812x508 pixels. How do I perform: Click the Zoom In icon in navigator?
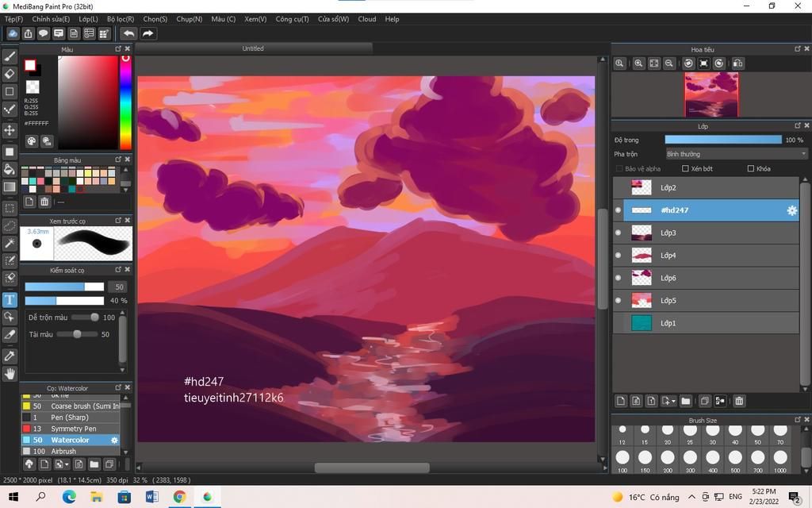[x=638, y=63]
